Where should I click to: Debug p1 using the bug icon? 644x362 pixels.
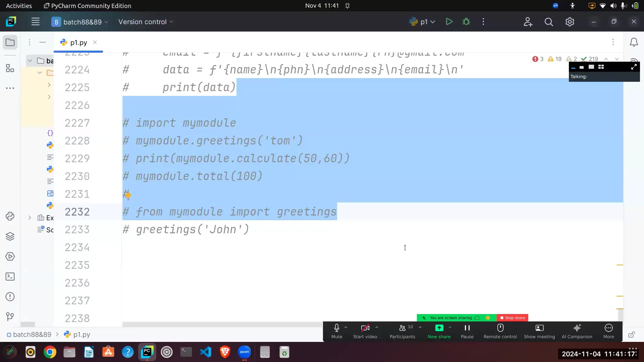point(466,21)
